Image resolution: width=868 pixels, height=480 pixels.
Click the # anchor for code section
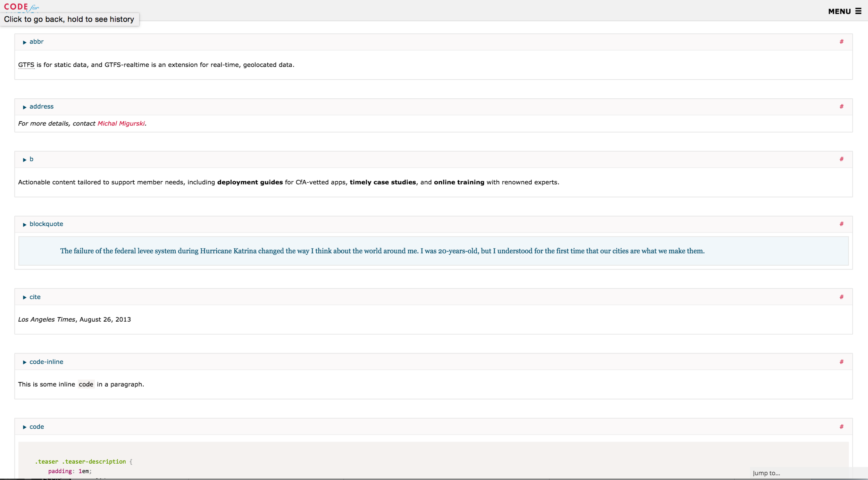[x=842, y=427]
